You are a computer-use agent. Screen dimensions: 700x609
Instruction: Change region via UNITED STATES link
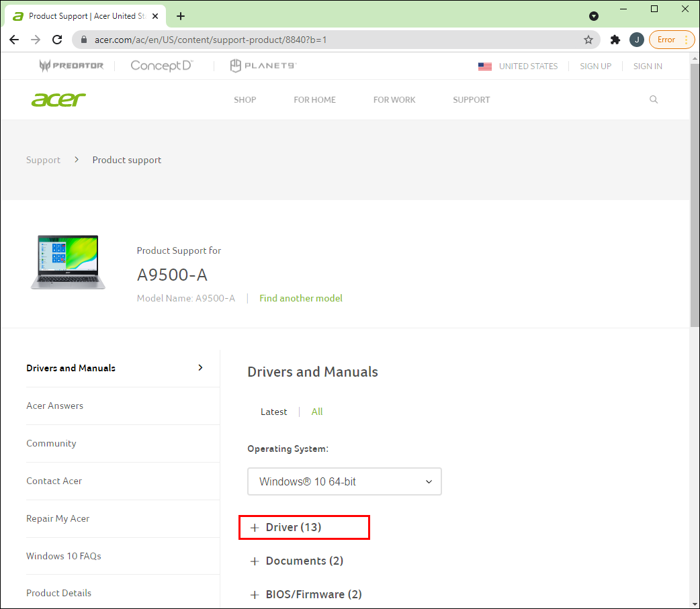click(528, 66)
